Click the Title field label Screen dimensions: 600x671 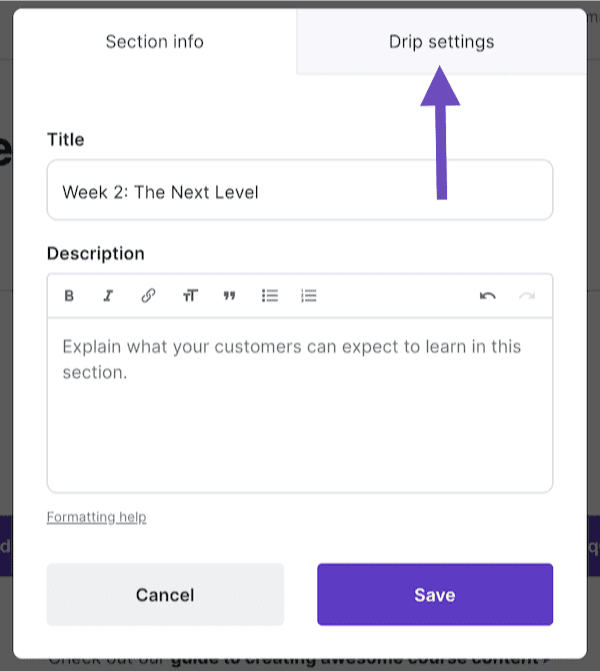click(65, 140)
